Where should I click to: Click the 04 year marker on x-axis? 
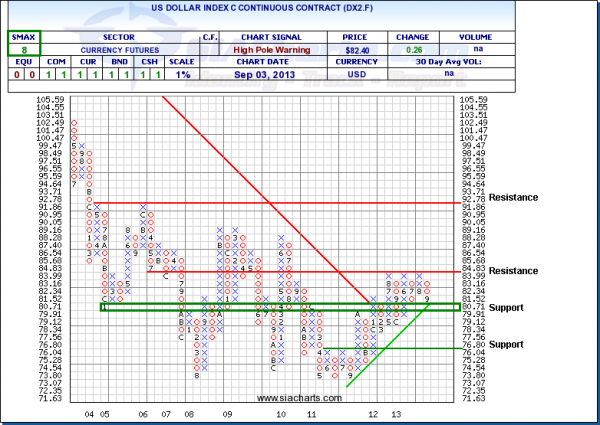[90, 412]
